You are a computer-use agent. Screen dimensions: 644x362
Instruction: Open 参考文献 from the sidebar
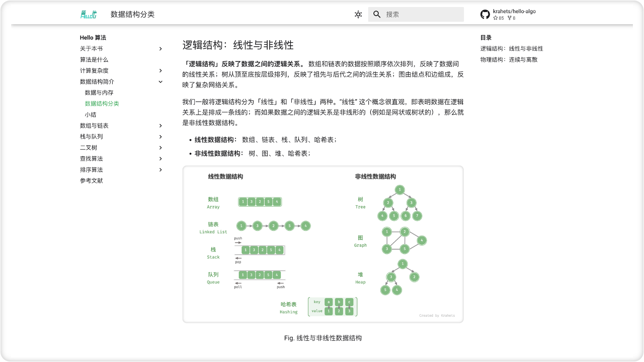coord(91,181)
